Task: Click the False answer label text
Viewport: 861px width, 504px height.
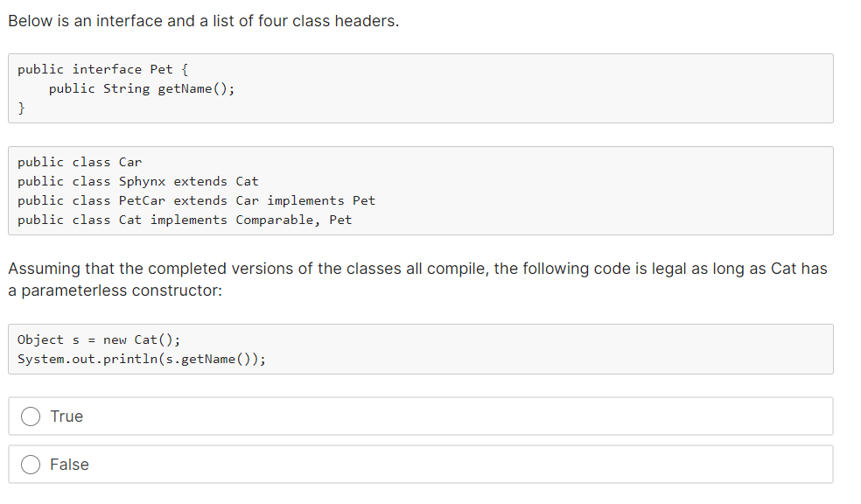Action: point(71,465)
